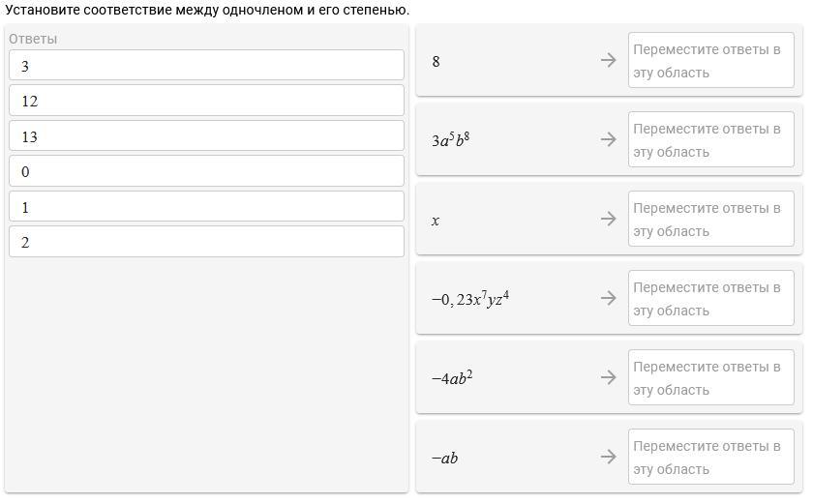This screenshot has height=504, width=813.
Task: Click the drop area for −0,23x⁷yz⁴
Action: click(x=710, y=299)
